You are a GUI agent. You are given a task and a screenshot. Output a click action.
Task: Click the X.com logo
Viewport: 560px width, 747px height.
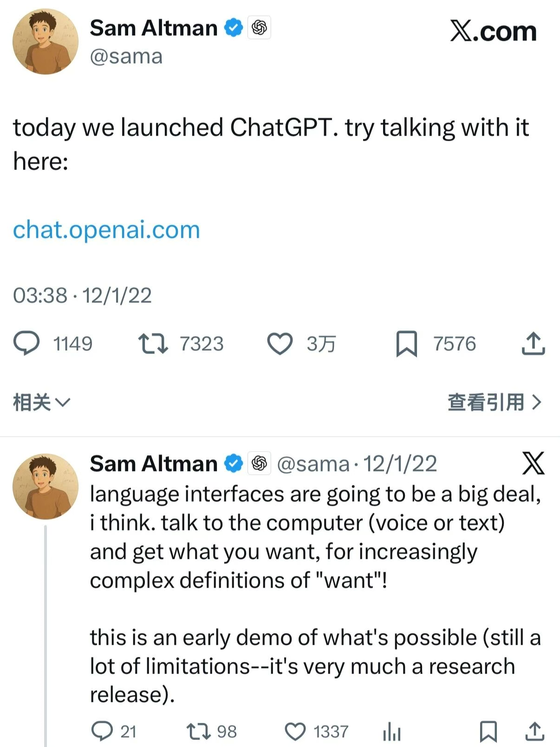tap(493, 32)
